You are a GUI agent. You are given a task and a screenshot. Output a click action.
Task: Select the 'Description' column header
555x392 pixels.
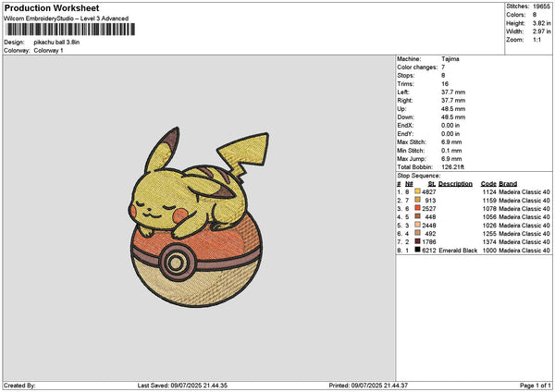(x=455, y=184)
